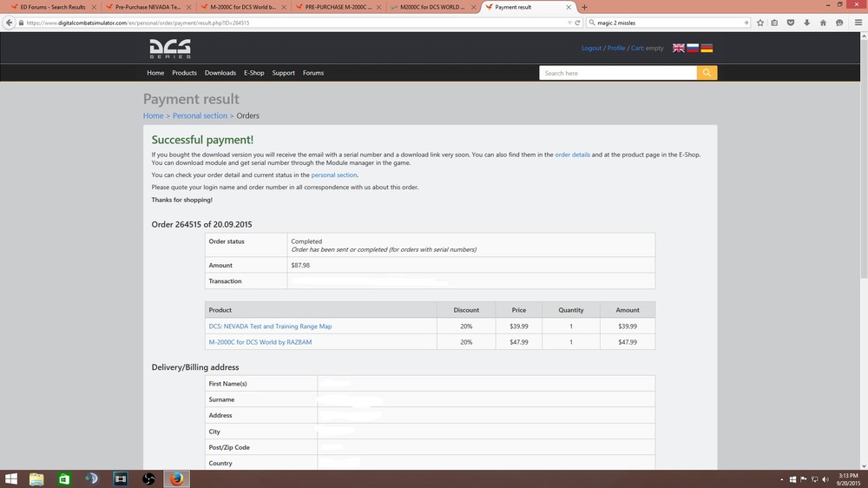Screen dimensions: 868x488
Task: Click the $87.98 order amount value
Action: point(300,266)
